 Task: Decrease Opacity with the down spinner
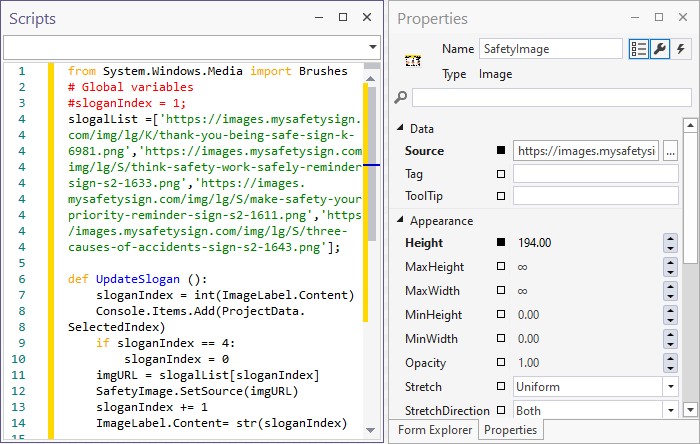tap(670, 367)
